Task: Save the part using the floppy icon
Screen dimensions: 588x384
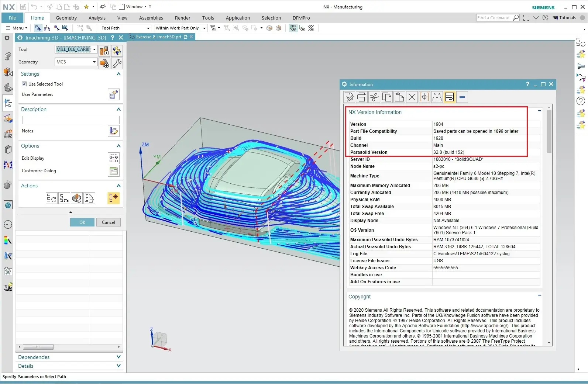Action: 23,7
